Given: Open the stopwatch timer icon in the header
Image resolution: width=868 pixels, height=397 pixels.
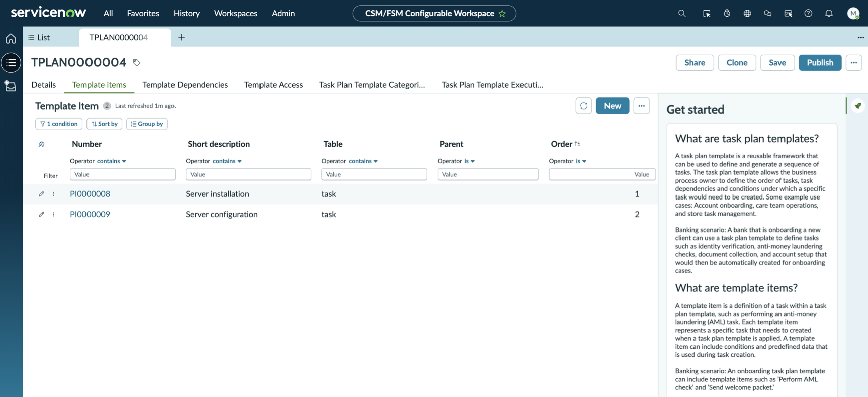Looking at the screenshot, I should 727,14.
